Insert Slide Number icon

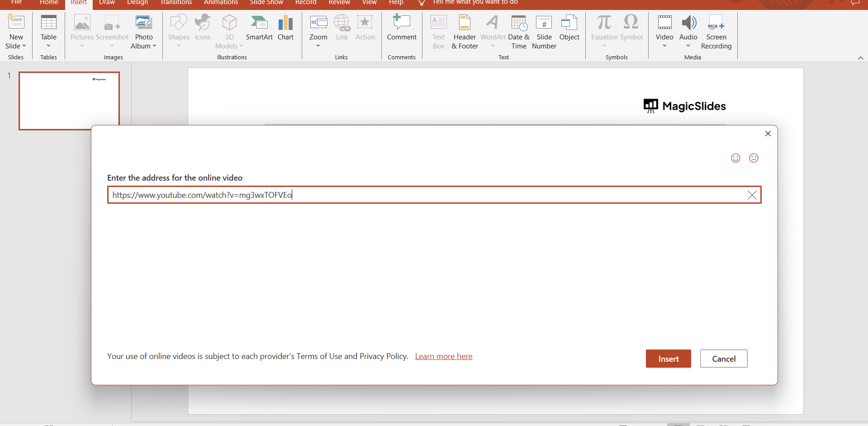[x=544, y=22]
